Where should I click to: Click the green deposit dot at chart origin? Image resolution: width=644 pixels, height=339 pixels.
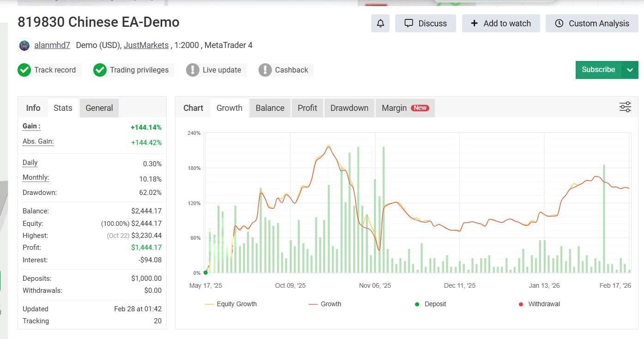point(205,272)
